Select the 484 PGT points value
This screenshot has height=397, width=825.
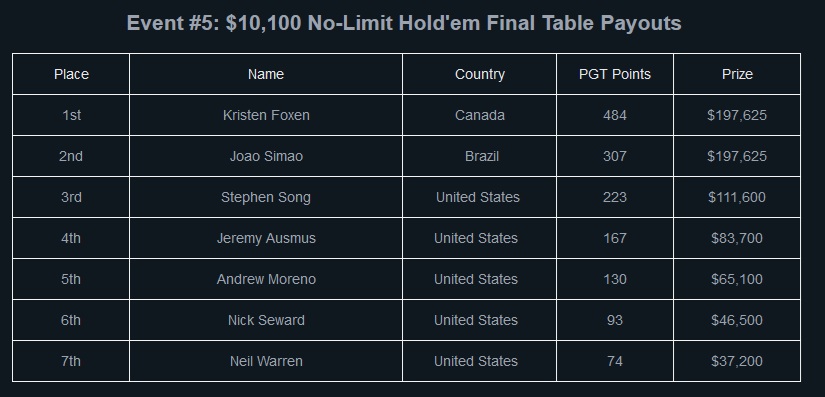(615, 115)
